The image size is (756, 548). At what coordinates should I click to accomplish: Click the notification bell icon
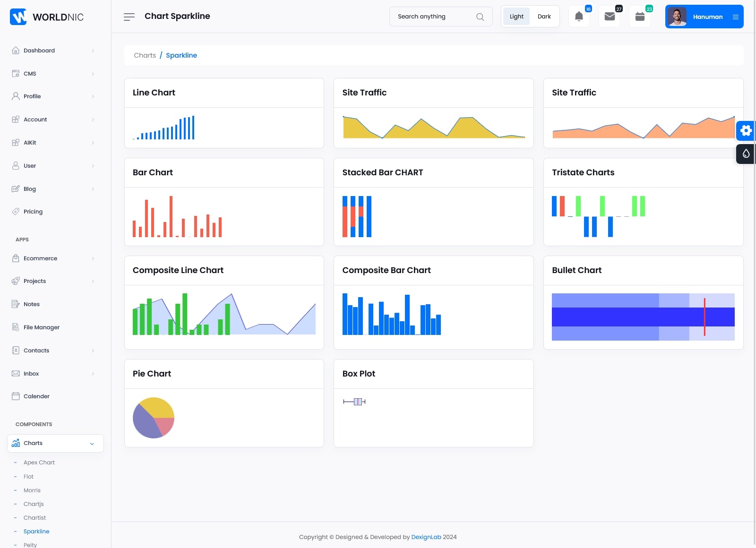579,17
